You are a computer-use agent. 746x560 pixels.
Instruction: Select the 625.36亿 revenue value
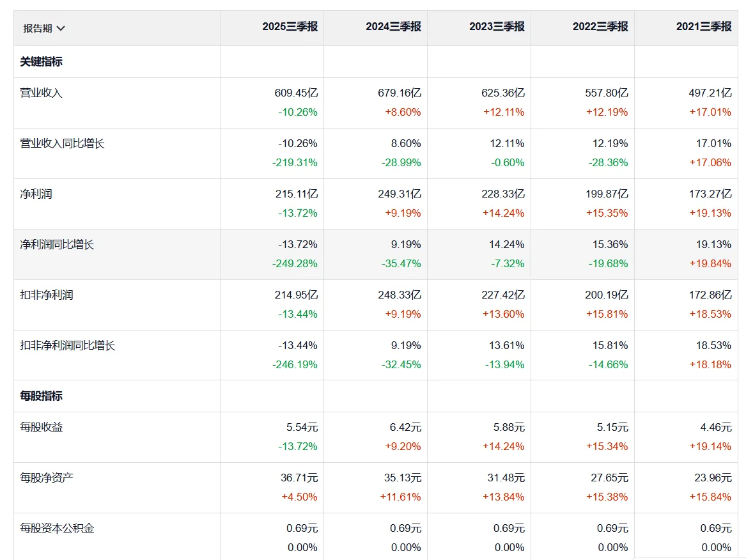click(503, 93)
